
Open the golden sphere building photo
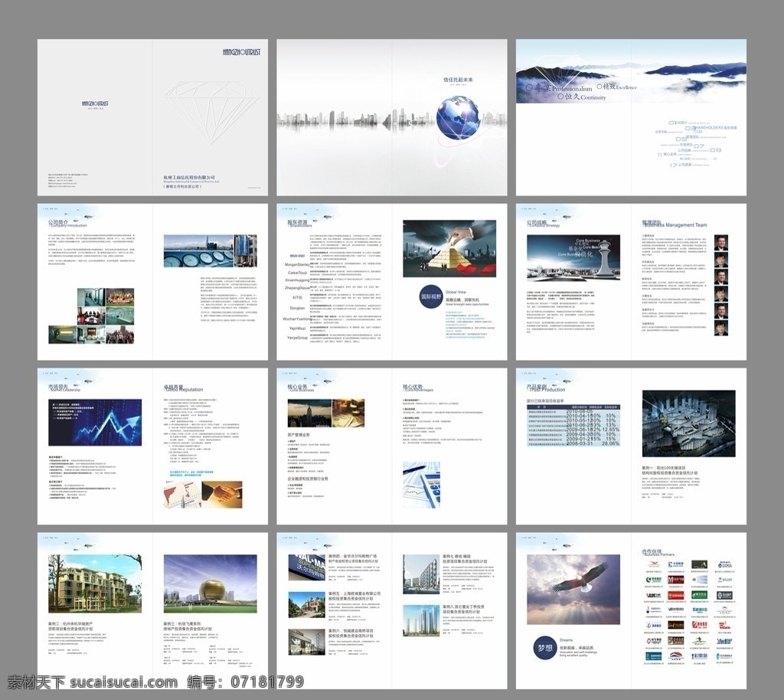[211, 584]
